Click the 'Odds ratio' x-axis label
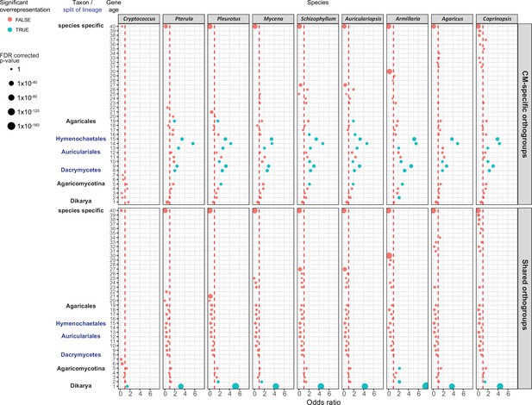The height and width of the screenshot is (405, 532). pyautogui.click(x=323, y=402)
